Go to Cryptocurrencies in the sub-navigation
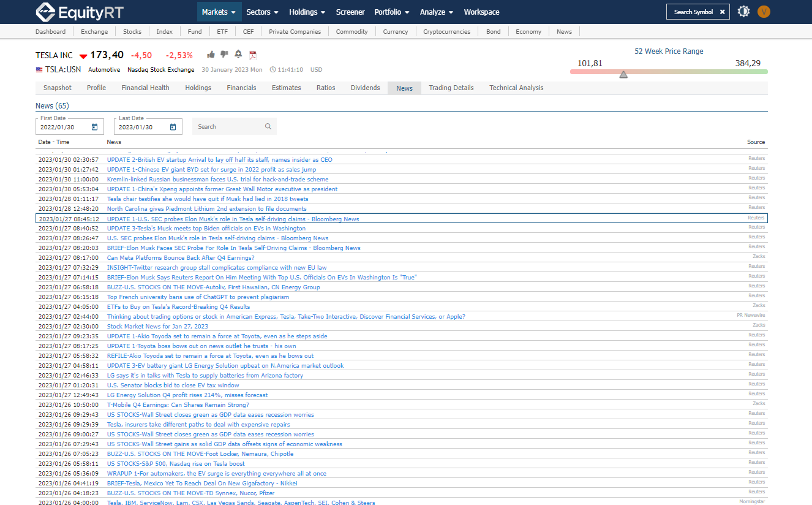The height and width of the screenshot is (505, 812). click(447, 31)
